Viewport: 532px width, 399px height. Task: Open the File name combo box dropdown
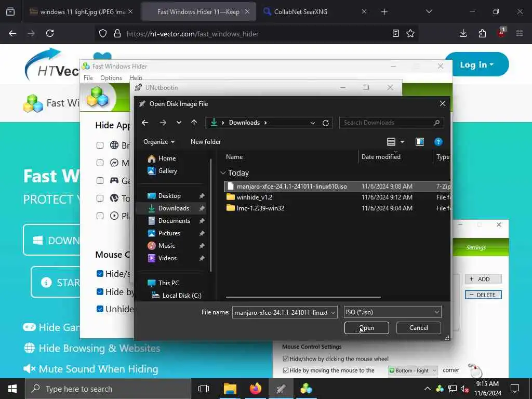(333, 312)
